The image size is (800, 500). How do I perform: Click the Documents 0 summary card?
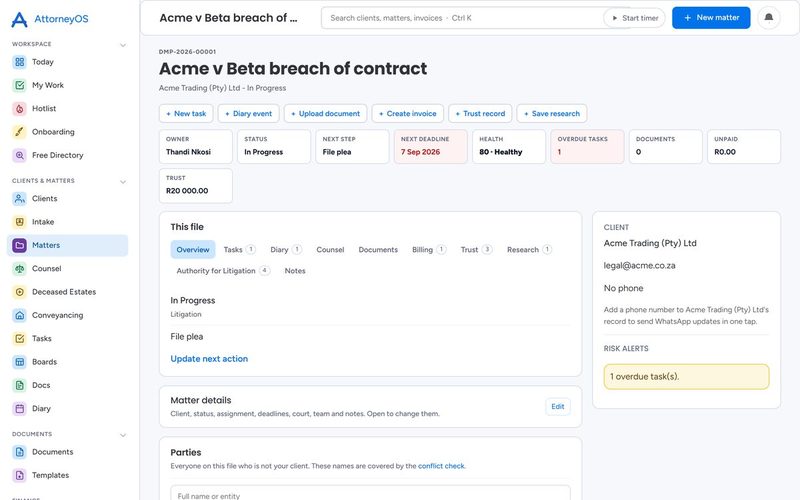click(x=665, y=146)
